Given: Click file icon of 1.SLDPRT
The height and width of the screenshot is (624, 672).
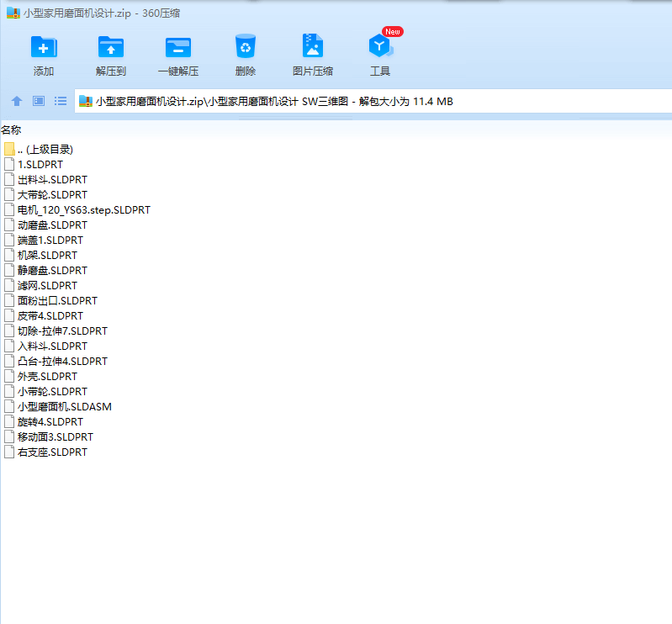Looking at the screenshot, I should pyautogui.click(x=9, y=164).
